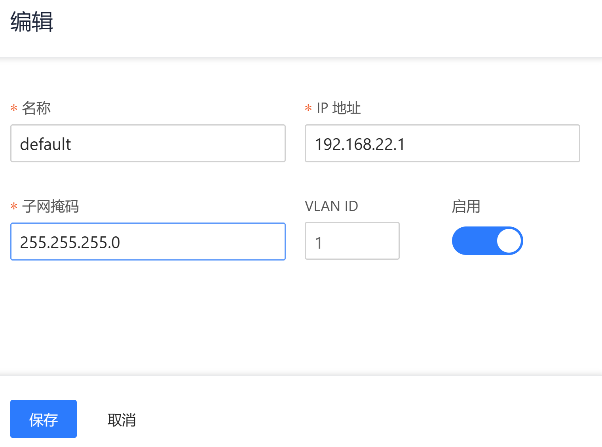Click the white knob of the 启用 switch

[508, 241]
